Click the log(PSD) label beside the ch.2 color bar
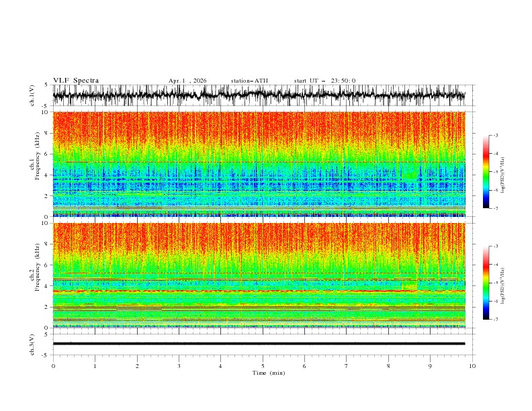532x411 pixels. (x=503, y=286)
